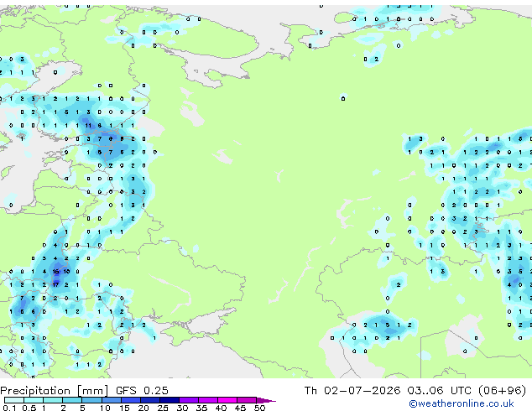This screenshot has width=532, height=411.
Task: Pick the 0.1–0.5 mm palest legend swatch
Action: pos(14,400)
